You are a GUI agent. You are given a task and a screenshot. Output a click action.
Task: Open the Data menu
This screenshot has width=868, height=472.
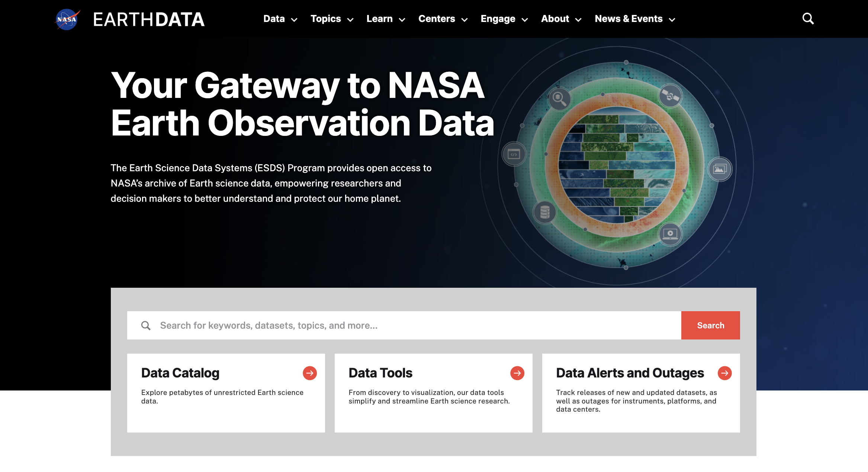(274, 19)
